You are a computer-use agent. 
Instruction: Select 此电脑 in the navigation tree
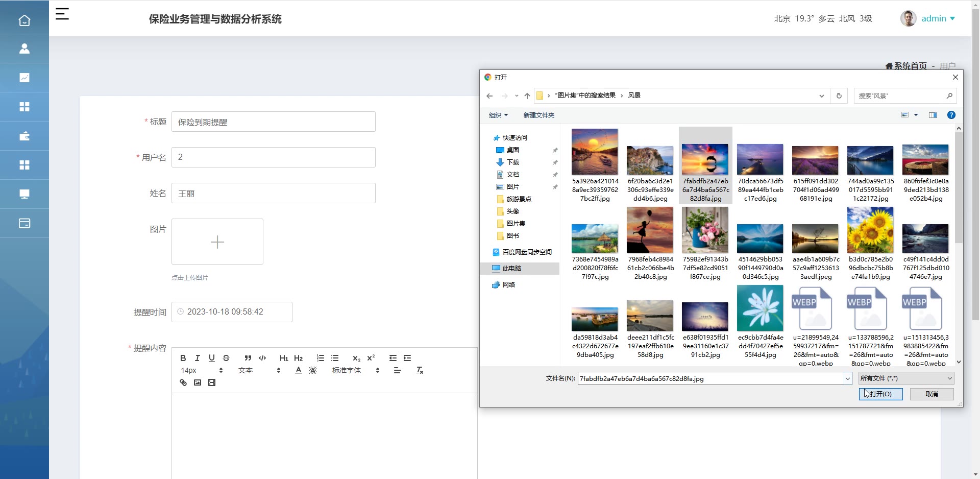click(x=512, y=268)
